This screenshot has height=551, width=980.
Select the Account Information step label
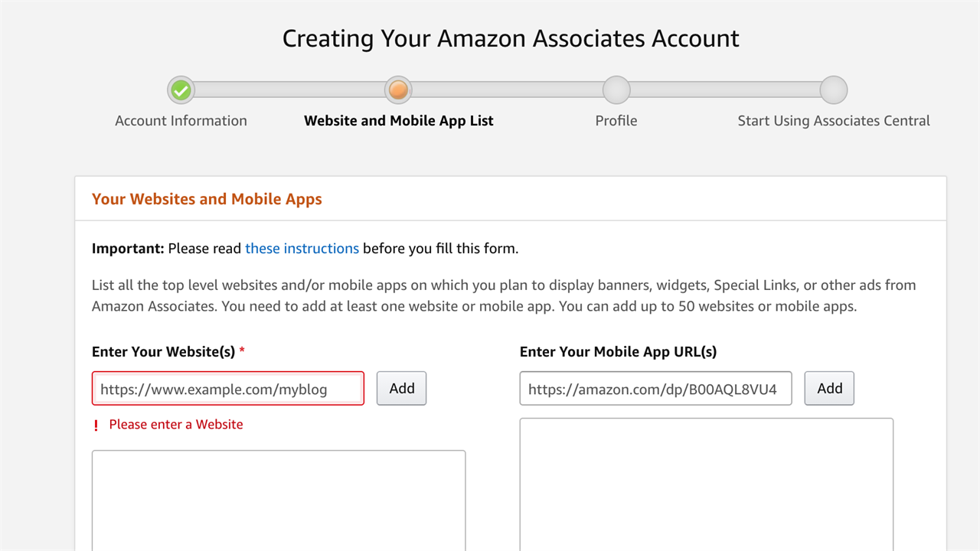pyautogui.click(x=181, y=121)
